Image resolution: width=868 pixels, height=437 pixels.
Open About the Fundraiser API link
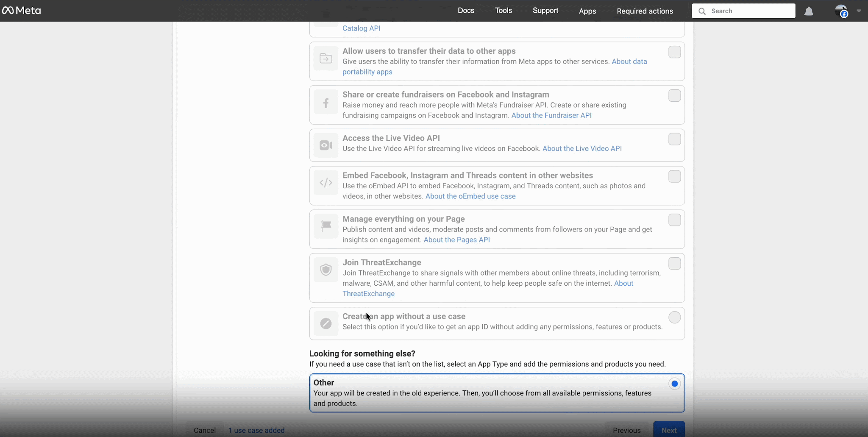coord(551,115)
